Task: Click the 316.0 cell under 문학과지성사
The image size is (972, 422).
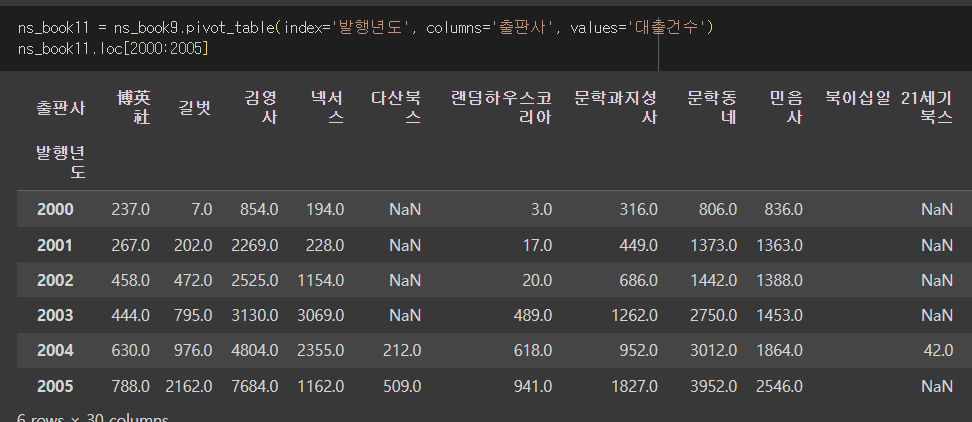Action: [638, 209]
